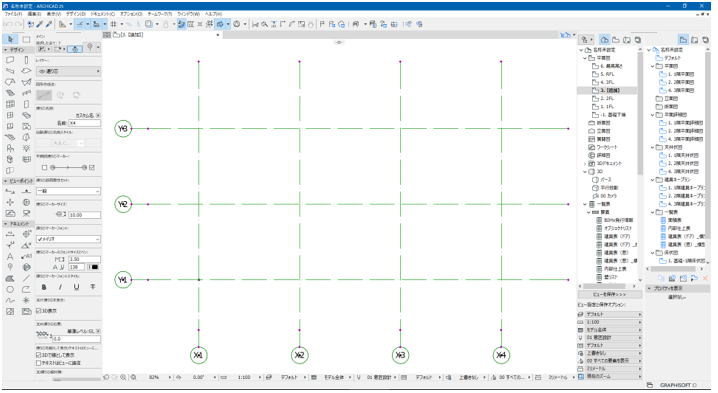The width and height of the screenshot is (718, 393).
Task: Open the 通り芯 layer dropdown
Action: pos(68,71)
